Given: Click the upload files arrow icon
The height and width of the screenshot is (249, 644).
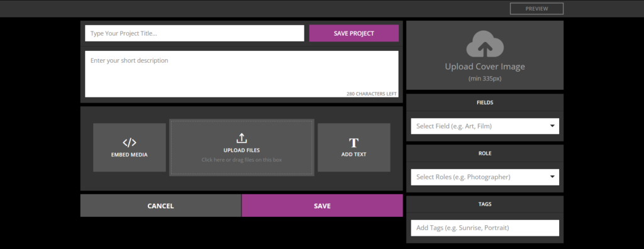Looking at the screenshot, I should 241,138.
